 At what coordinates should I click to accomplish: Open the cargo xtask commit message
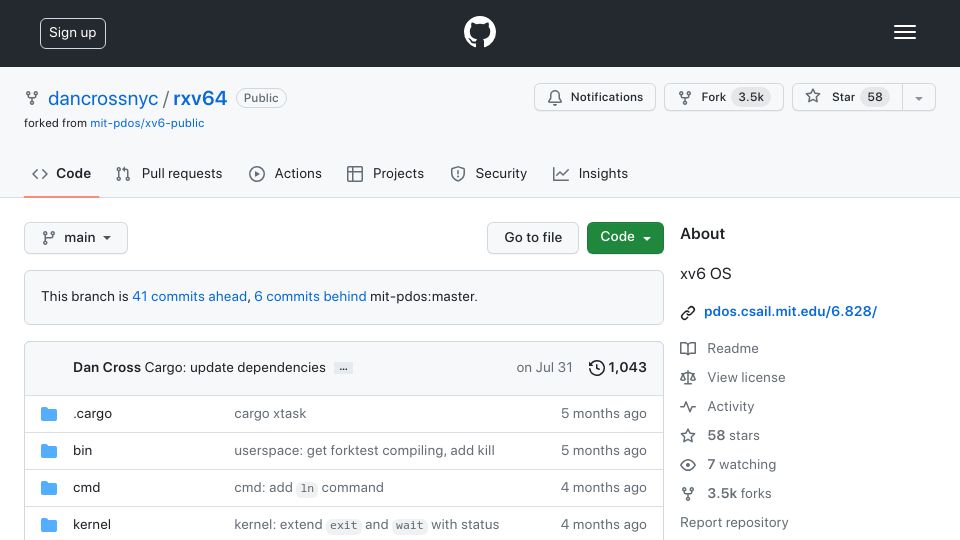pyautogui.click(x=270, y=414)
